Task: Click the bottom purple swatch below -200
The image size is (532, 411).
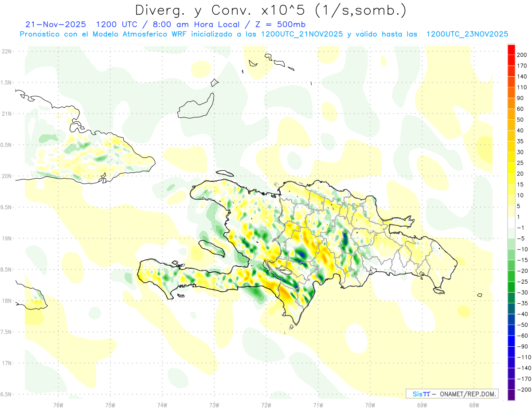Action: tap(511, 395)
